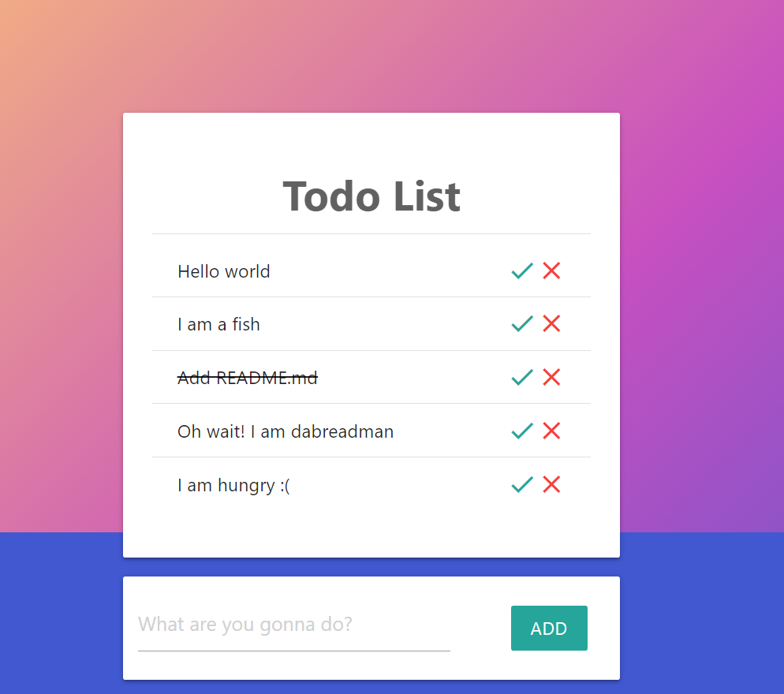This screenshot has height=694, width=784.
Task: Focus the "What are you gonna do?" field
Action: tap(294, 625)
